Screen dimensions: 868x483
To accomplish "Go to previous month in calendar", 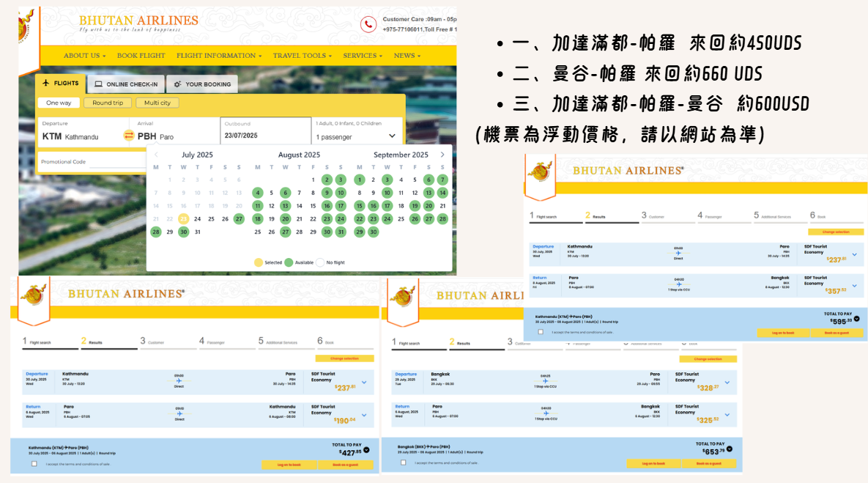I will click(x=157, y=155).
